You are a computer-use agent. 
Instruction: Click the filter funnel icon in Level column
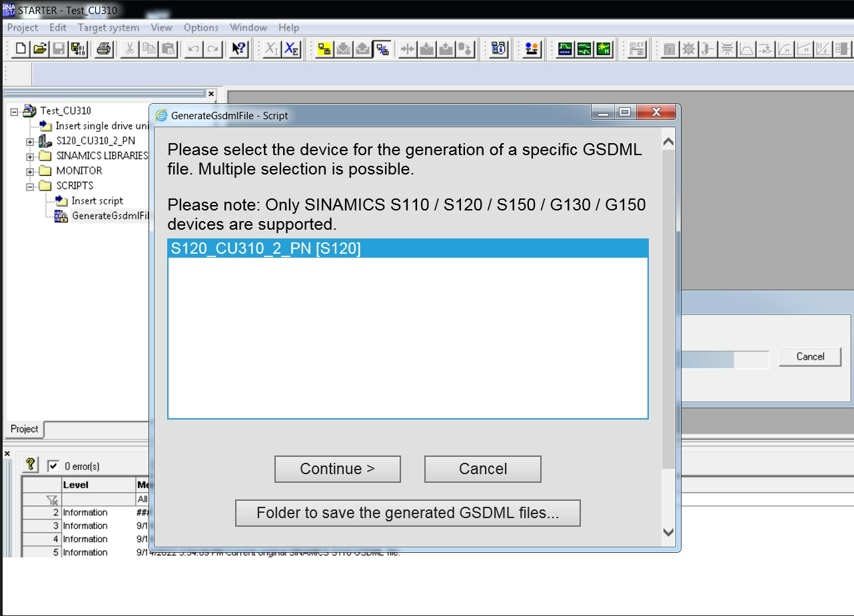point(51,499)
